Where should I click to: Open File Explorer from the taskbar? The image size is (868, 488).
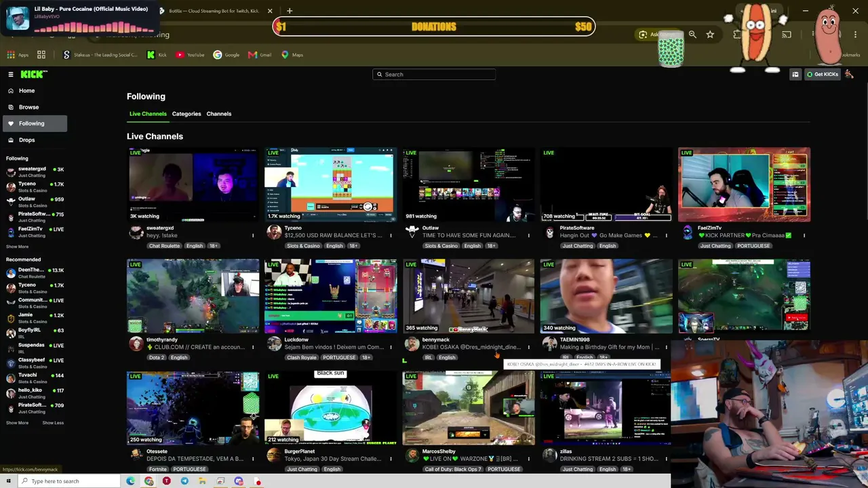click(202, 481)
